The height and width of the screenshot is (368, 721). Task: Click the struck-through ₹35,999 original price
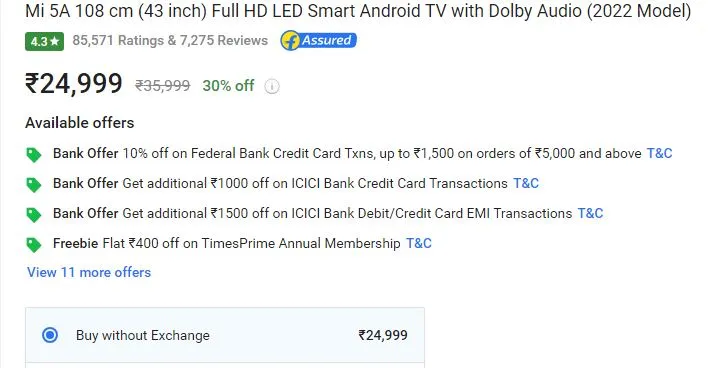[162, 86]
